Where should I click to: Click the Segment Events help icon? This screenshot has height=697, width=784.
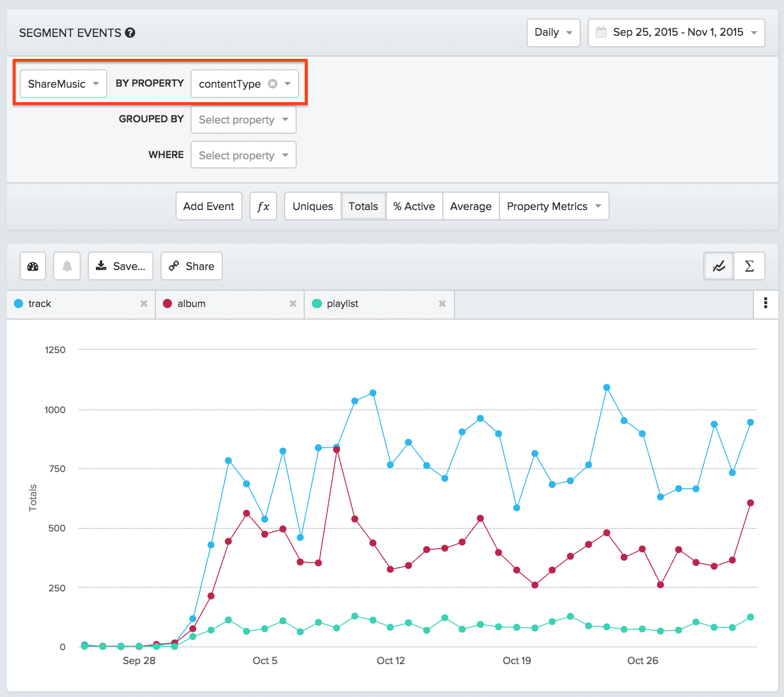(129, 33)
